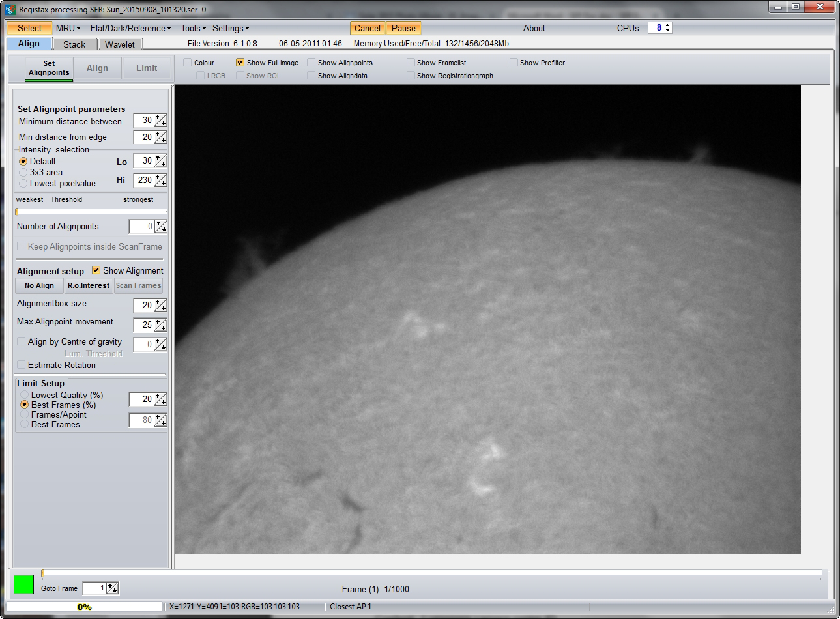Enable Show Prefilter checkbox
The image size is (840, 619).
pos(514,63)
